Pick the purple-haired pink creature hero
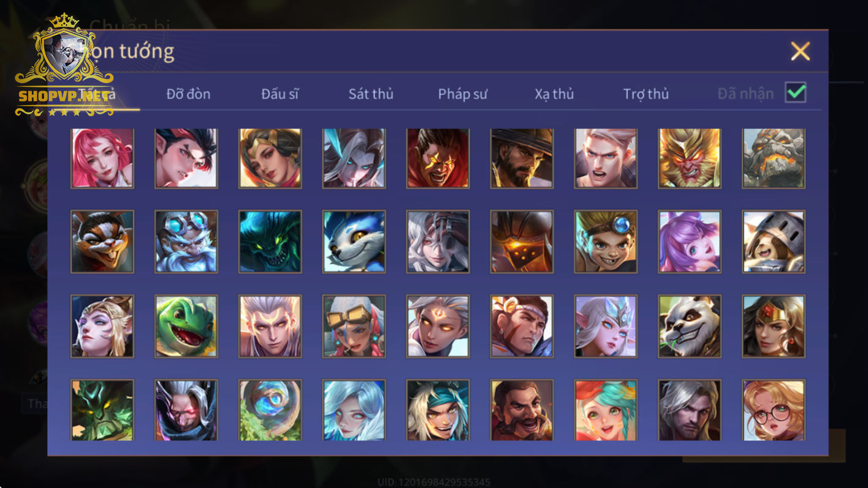 [689, 242]
